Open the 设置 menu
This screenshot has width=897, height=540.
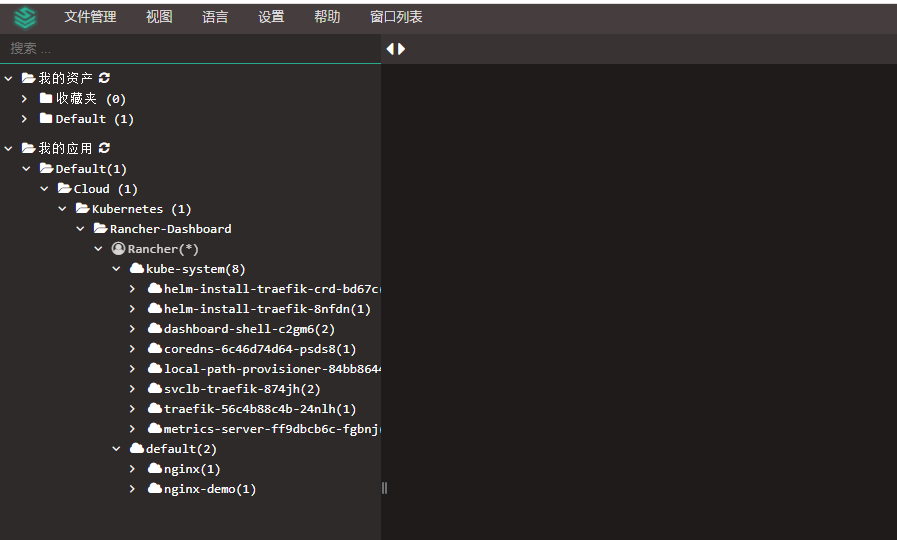271,17
